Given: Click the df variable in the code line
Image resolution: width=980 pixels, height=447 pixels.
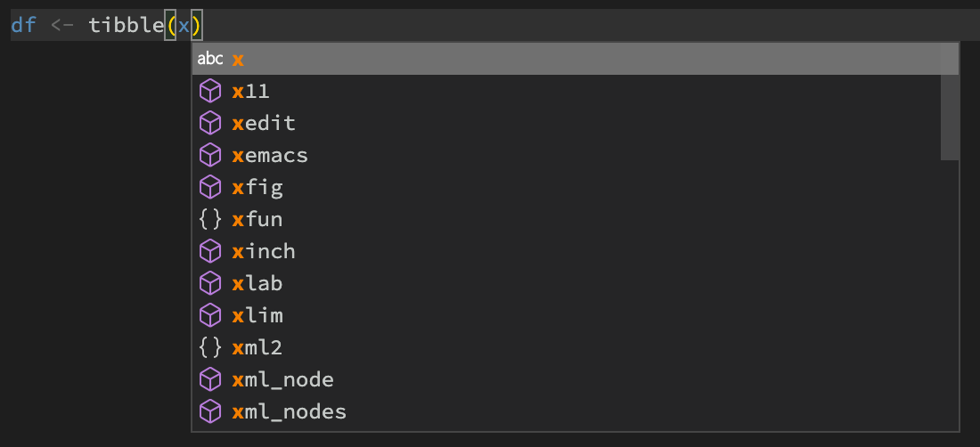Looking at the screenshot, I should (x=23, y=25).
